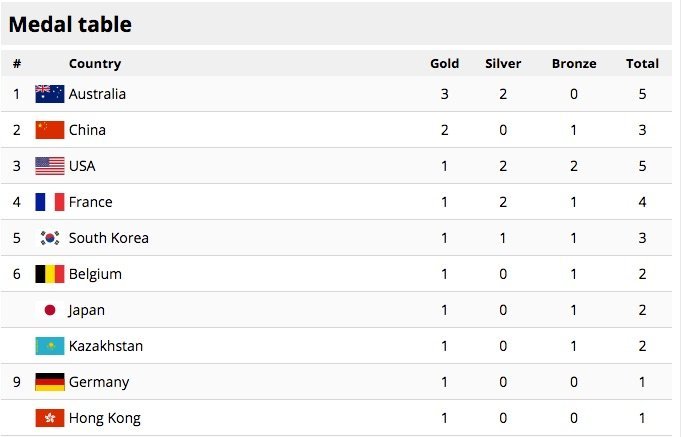Select the Silver column header
This screenshot has height=437, width=681.
pyautogui.click(x=503, y=63)
